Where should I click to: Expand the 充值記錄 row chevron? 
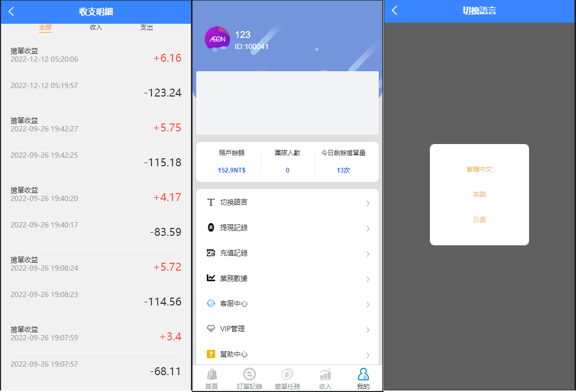(368, 254)
